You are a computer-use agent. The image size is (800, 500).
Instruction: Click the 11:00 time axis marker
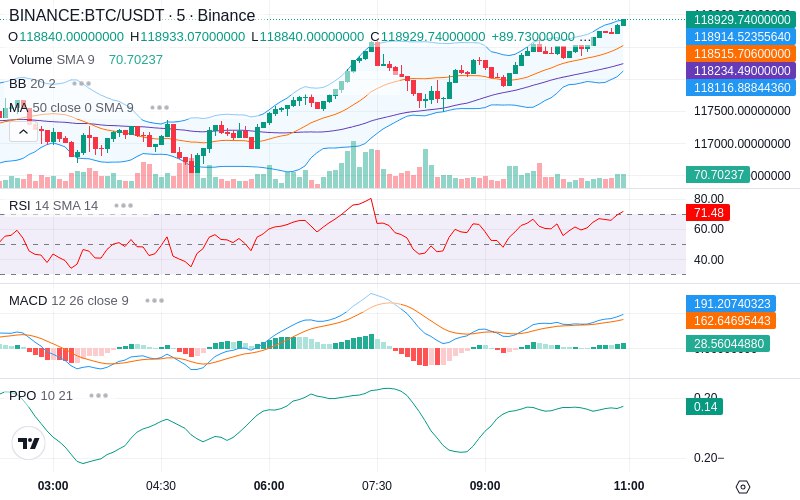[x=629, y=485]
